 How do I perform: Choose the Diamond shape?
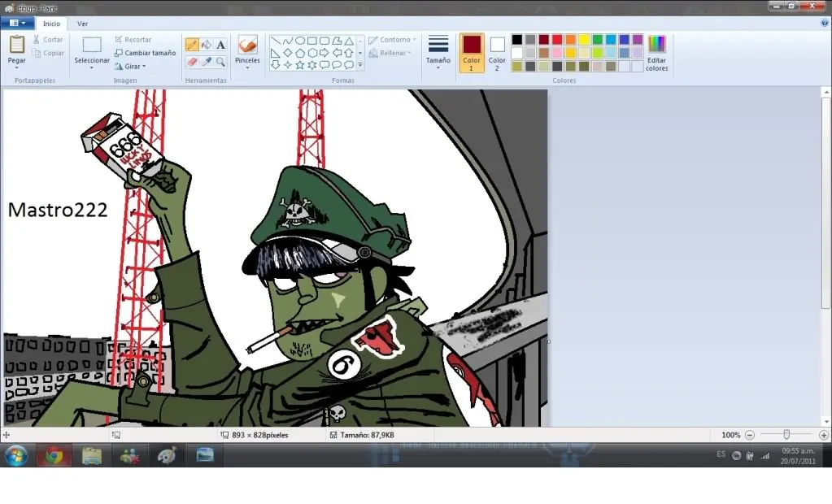pos(288,53)
